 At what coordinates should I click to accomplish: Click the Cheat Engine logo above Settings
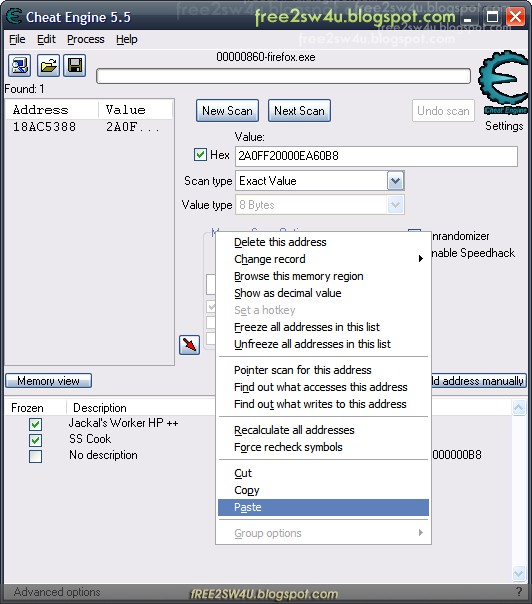504,83
